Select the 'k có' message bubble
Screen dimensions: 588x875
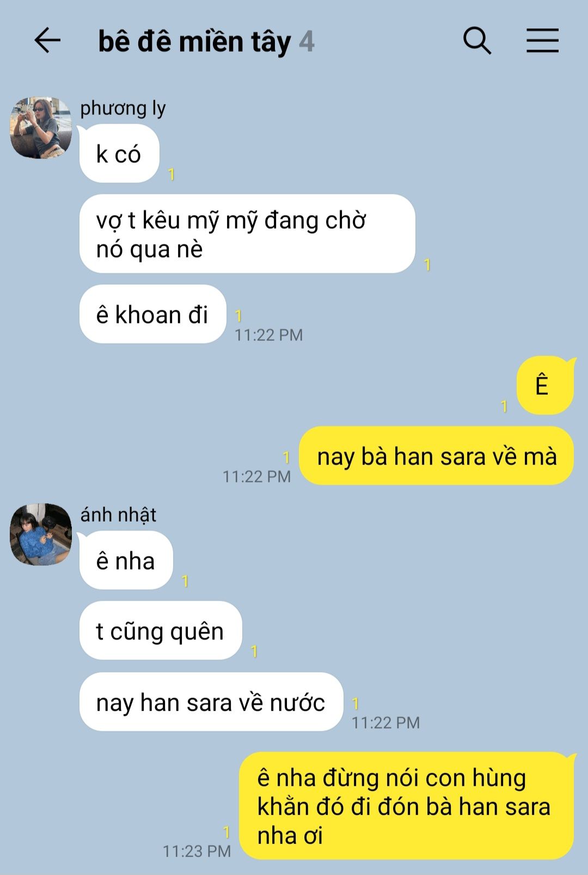pyautogui.click(x=119, y=154)
